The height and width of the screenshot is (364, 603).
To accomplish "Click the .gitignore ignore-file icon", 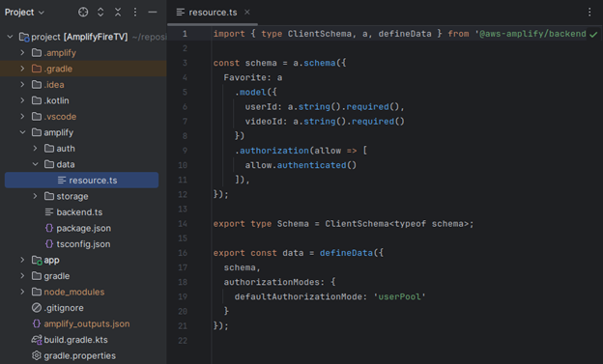I will (x=37, y=308).
